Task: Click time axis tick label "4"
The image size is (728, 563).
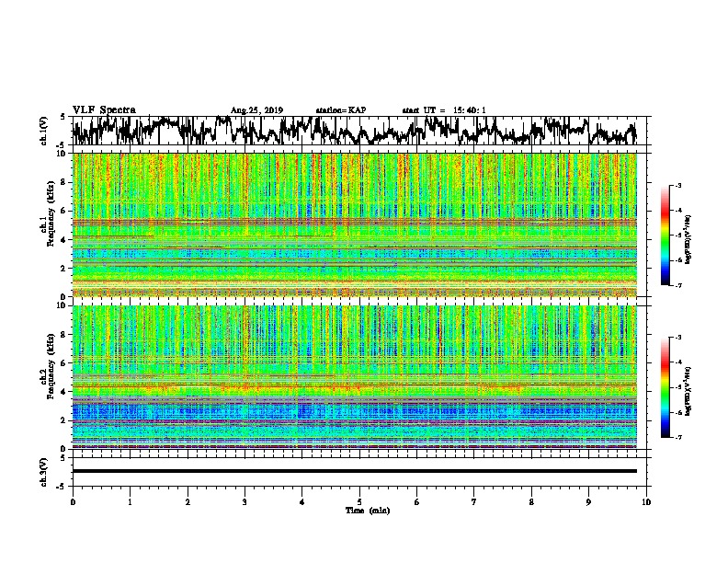Action: click(302, 502)
